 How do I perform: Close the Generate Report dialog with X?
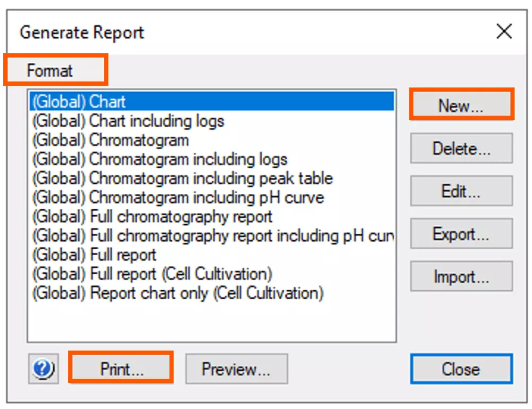[504, 32]
